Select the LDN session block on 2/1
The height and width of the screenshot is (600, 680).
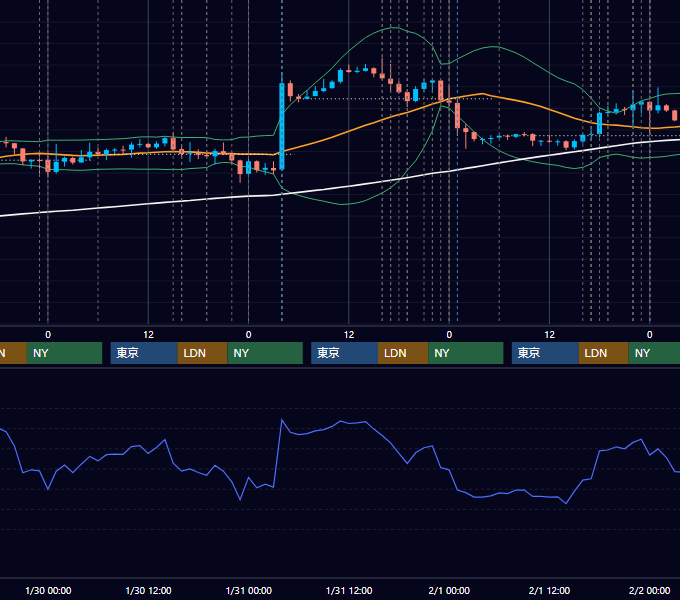(x=604, y=353)
